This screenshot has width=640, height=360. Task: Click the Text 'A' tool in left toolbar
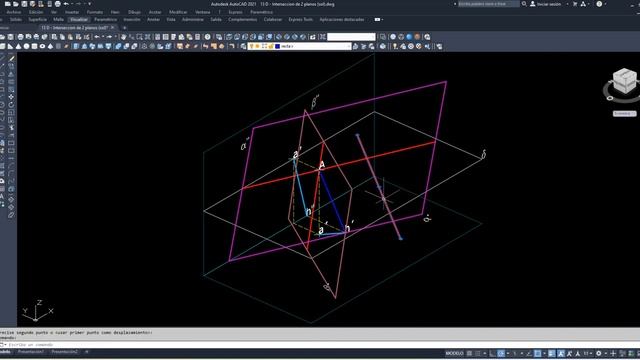point(2,196)
